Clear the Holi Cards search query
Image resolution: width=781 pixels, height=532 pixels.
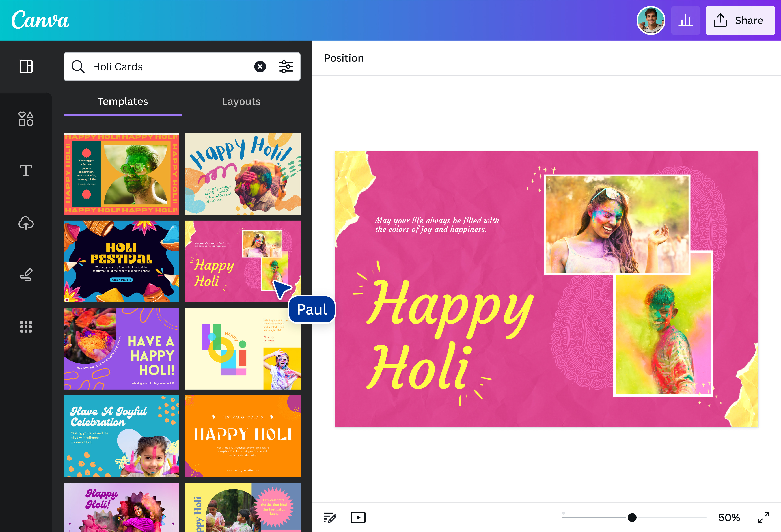(260, 66)
